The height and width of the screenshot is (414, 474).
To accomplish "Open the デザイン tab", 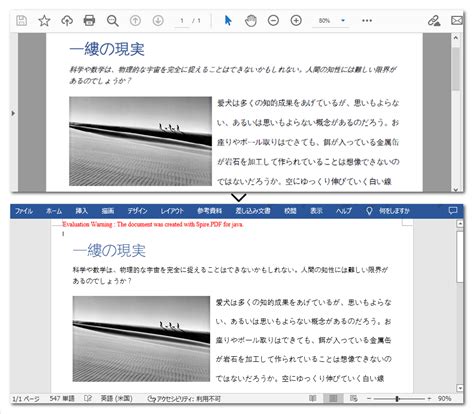I will (x=137, y=211).
